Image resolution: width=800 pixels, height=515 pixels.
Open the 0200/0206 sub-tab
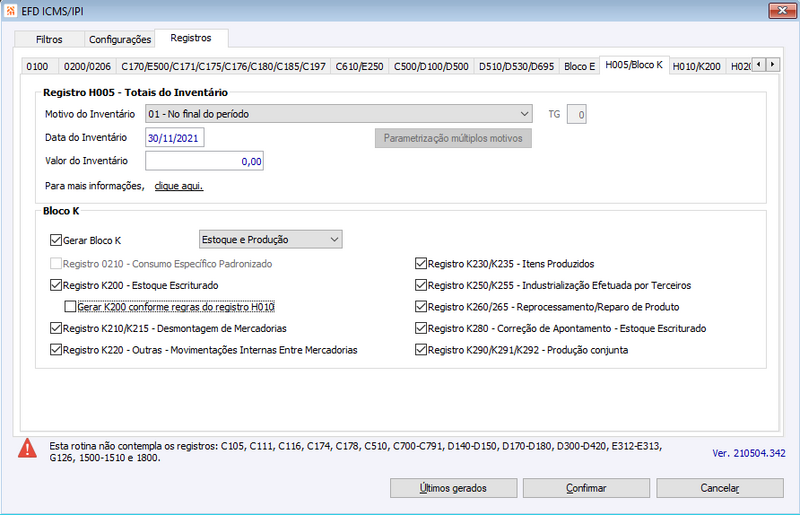pyautogui.click(x=87, y=66)
